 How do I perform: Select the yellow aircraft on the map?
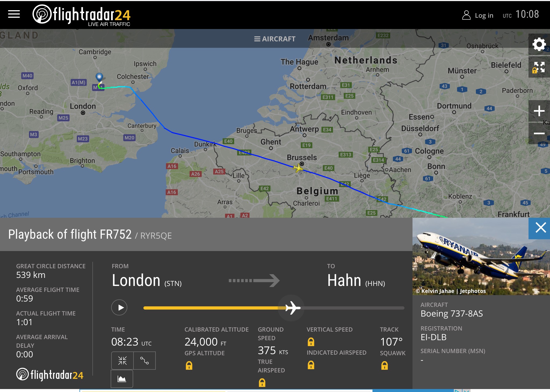pos(298,168)
